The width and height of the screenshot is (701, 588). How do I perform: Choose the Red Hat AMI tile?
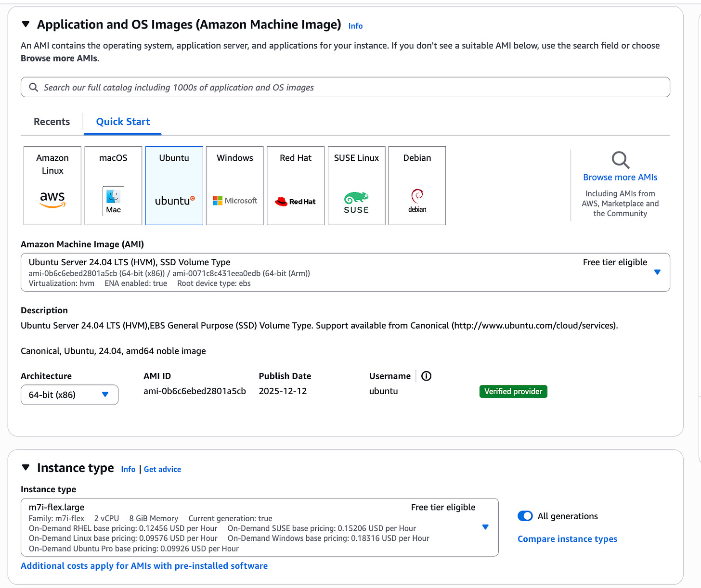(296, 186)
